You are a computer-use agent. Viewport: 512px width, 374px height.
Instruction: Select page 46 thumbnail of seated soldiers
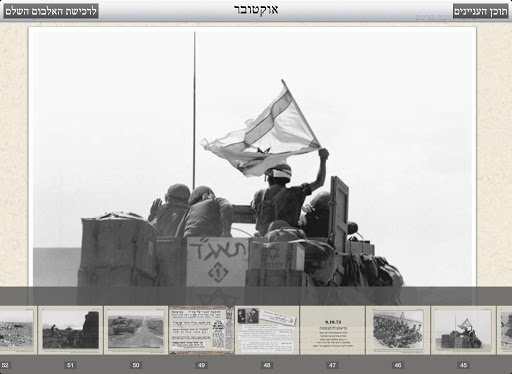398,330
